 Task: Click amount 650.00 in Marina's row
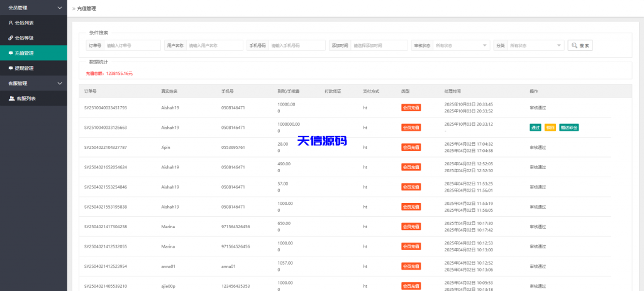click(x=284, y=223)
